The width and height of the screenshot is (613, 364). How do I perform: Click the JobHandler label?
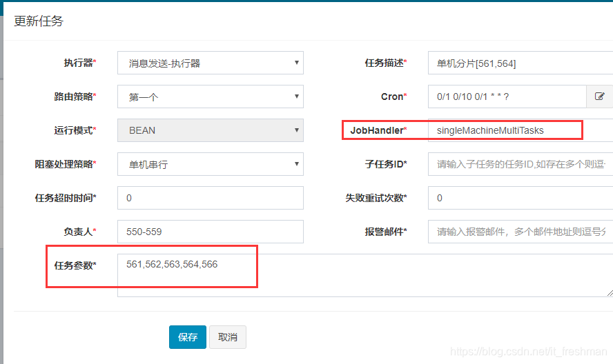tap(378, 130)
